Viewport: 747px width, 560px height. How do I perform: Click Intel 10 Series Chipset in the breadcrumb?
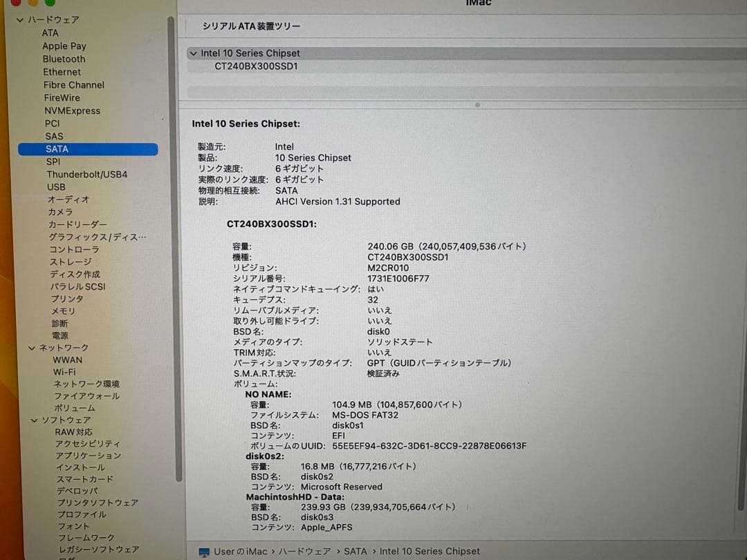430,551
